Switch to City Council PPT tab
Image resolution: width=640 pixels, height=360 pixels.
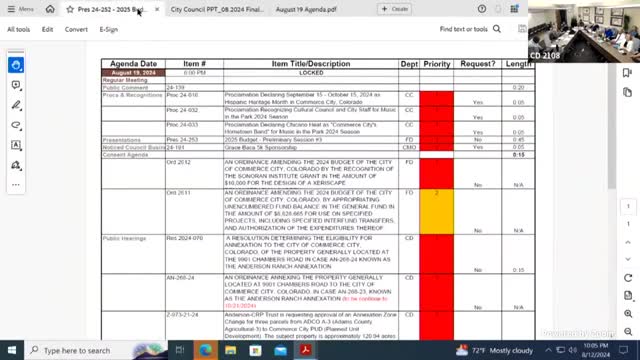pos(217,9)
